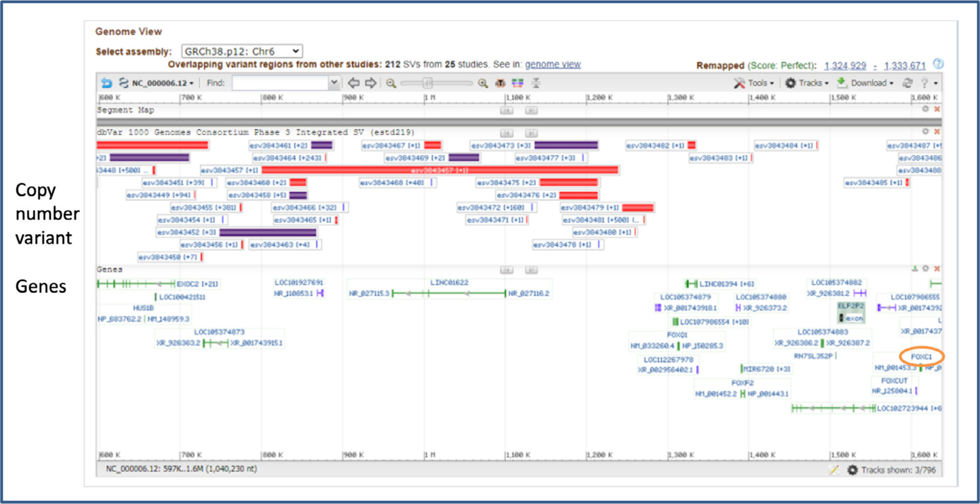The width and height of the screenshot is (980, 504).
Task: Click the blue back-arrow icon in the toolbar
Action: (107, 83)
